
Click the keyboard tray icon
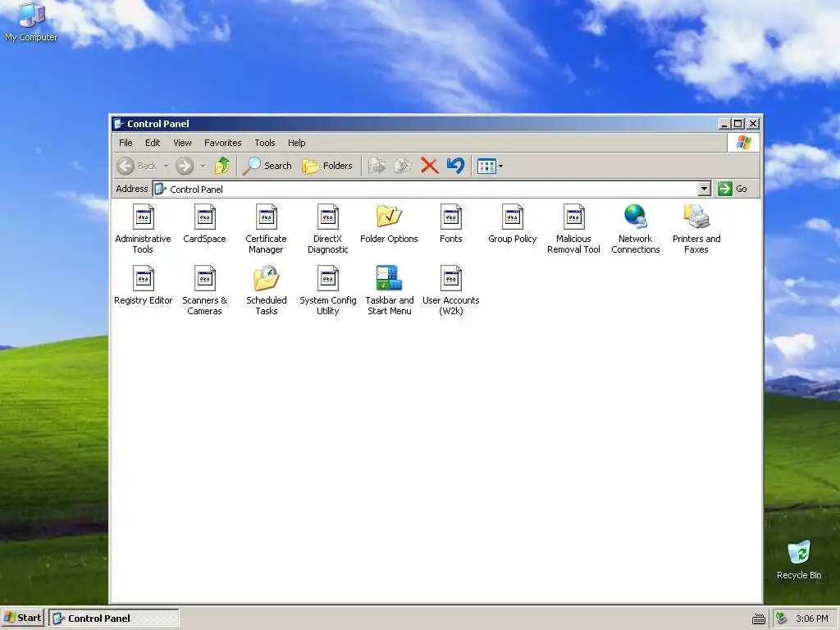[x=759, y=619]
